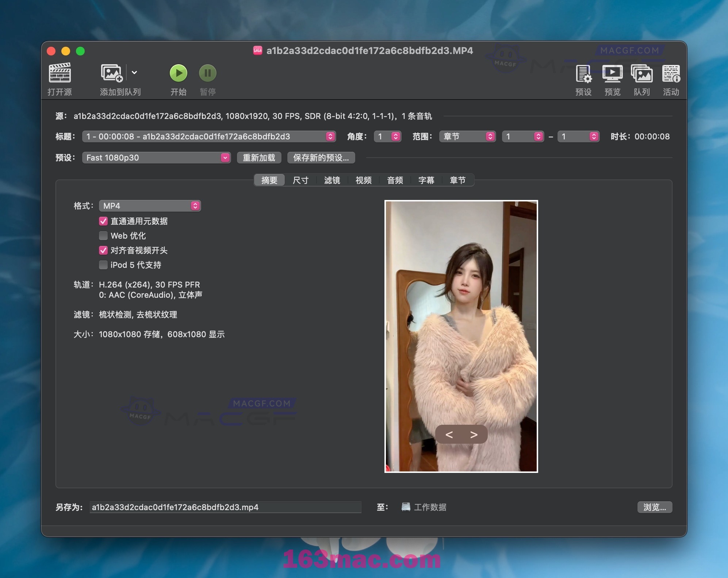The image size is (728, 578).
Task: Expand the 范围 (章节) dropdown
Action: coord(467,136)
